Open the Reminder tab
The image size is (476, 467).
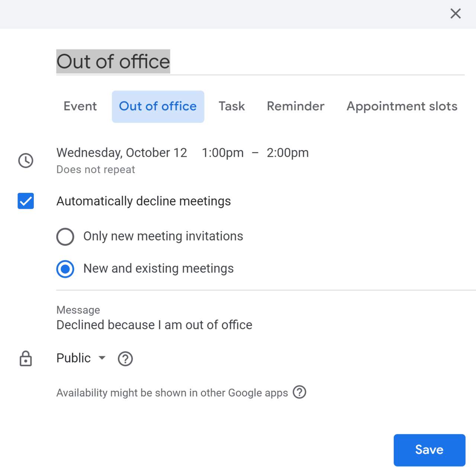[x=295, y=106]
